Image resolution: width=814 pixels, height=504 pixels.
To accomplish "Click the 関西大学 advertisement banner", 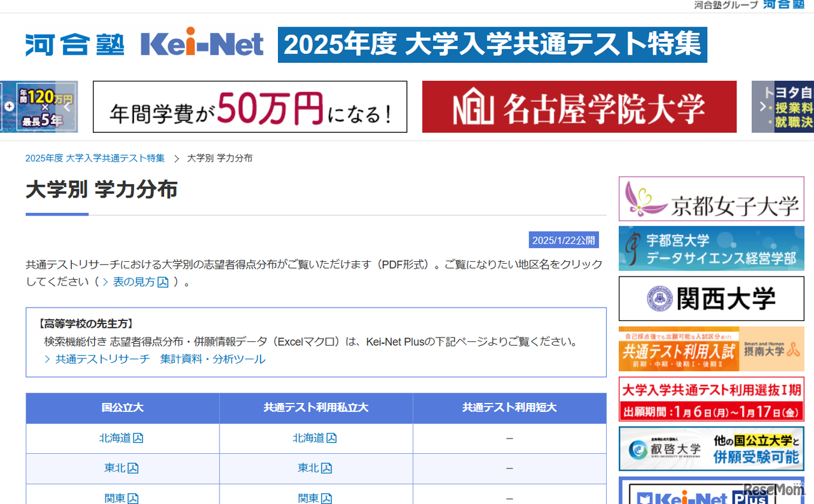I will point(711,299).
